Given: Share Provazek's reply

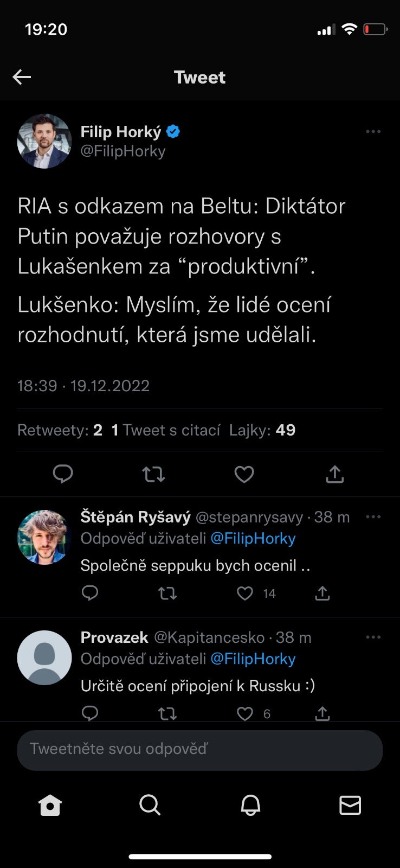Looking at the screenshot, I should click(x=322, y=713).
